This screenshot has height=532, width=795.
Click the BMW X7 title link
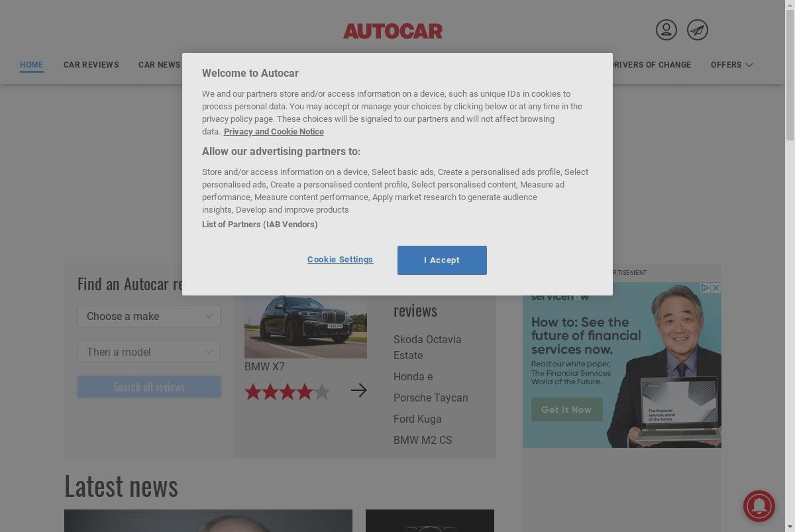(x=264, y=366)
